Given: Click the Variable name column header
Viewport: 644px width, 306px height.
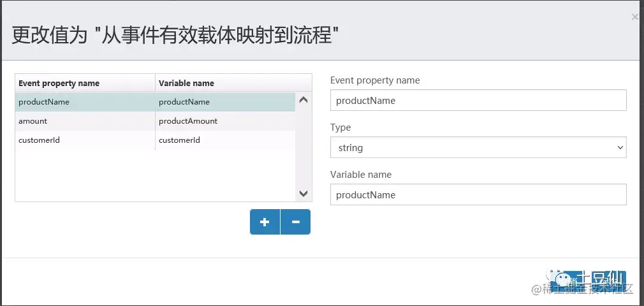Looking at the screenshot, I should (x=233, y=83).
